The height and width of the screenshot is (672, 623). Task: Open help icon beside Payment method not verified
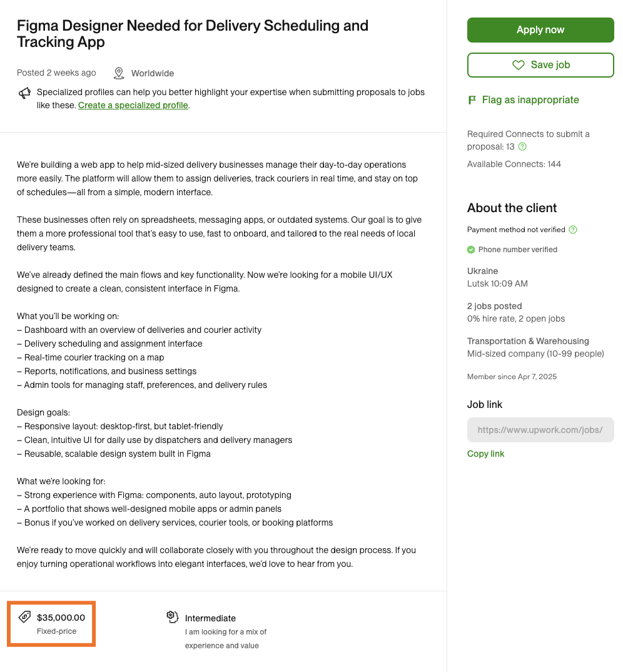point(573,230)
